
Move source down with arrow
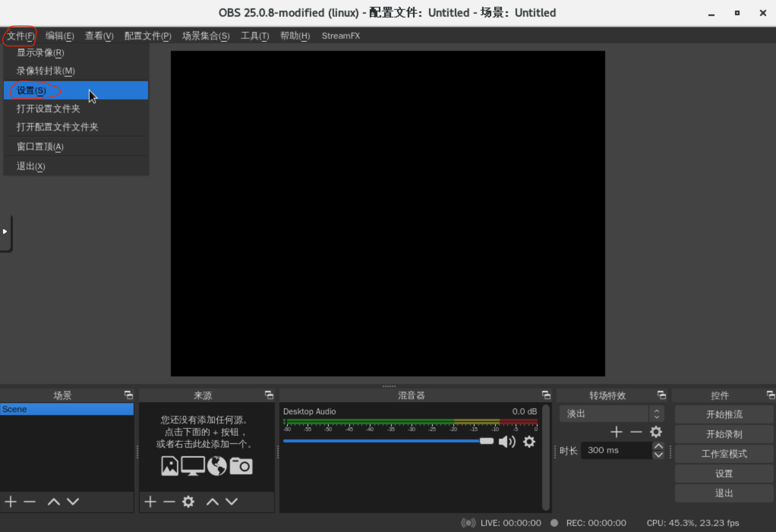tap(232, 502)
